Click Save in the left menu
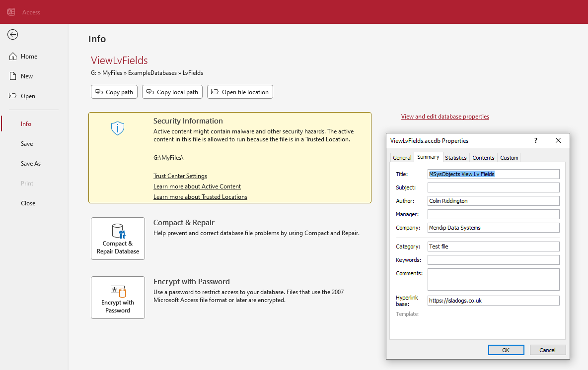The width and height of the screenshot is (588, 370). (27, 144)
